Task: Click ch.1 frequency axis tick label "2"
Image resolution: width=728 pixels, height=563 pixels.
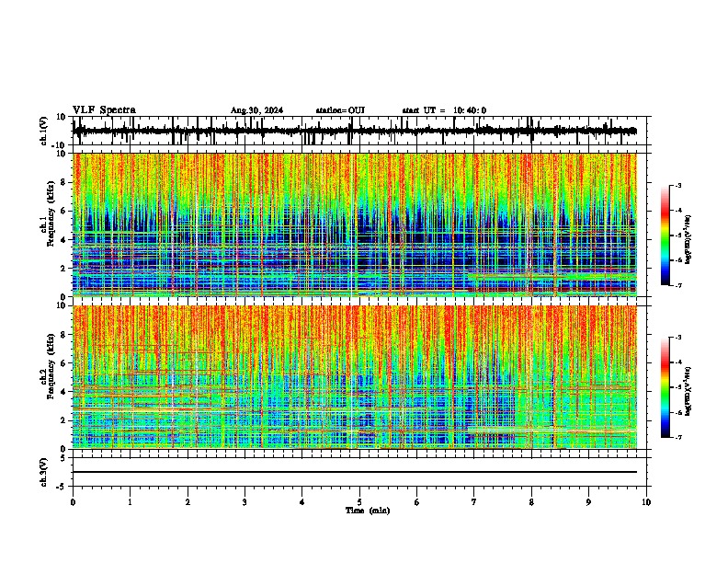Action: point(64,268)
